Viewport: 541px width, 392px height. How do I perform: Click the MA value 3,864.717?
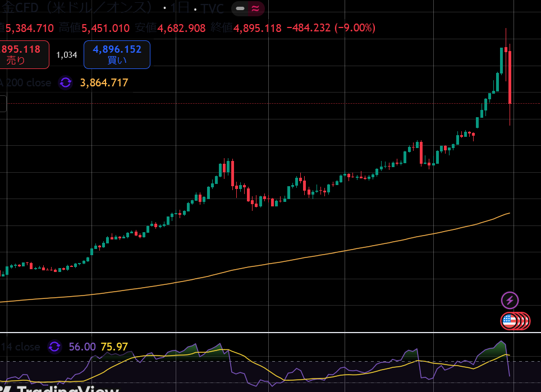click(x=104, y=83)
